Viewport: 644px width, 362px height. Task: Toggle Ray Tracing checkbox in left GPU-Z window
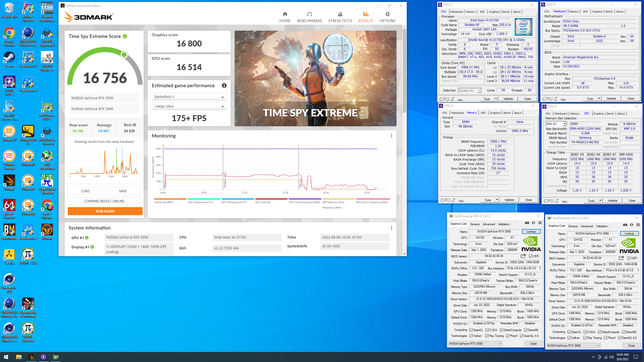[487, 336]
